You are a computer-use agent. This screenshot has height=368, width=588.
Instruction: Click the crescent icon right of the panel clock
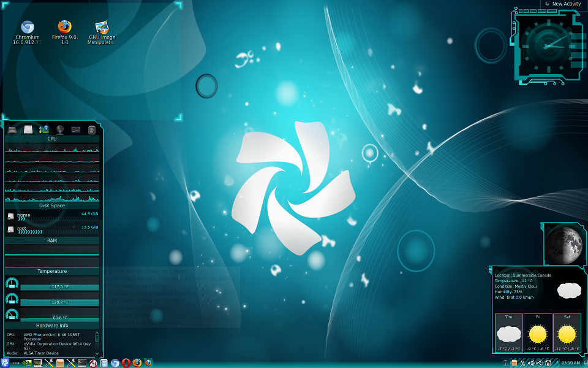click(584, 362)
